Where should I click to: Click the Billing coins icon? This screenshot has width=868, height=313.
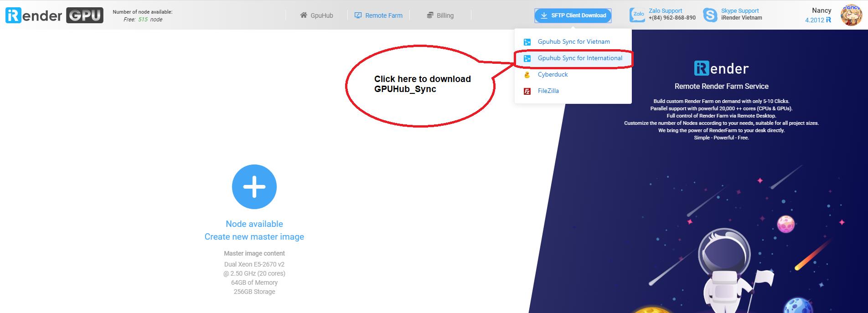(430, 15)
